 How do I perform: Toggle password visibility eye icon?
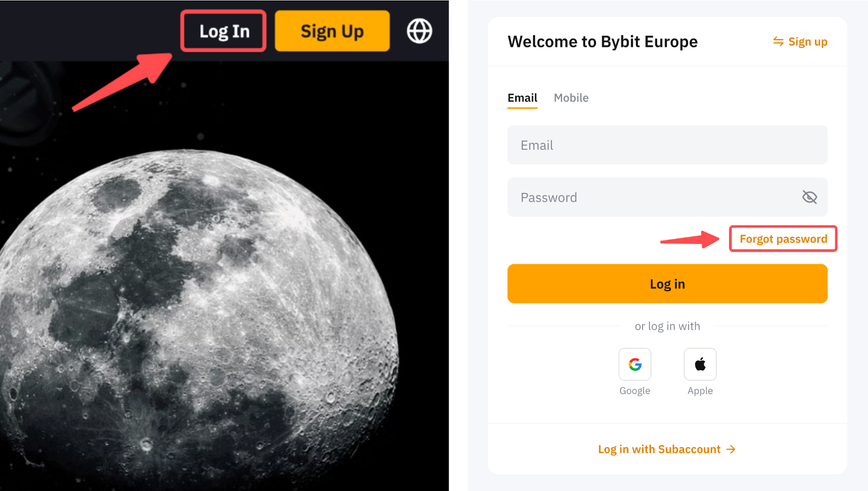[809, 197]
